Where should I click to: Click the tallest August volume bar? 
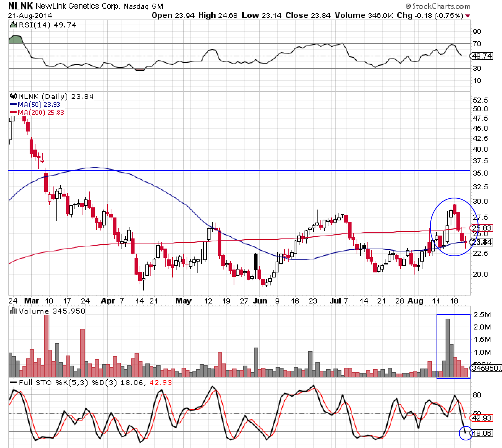tap(448, 348)
